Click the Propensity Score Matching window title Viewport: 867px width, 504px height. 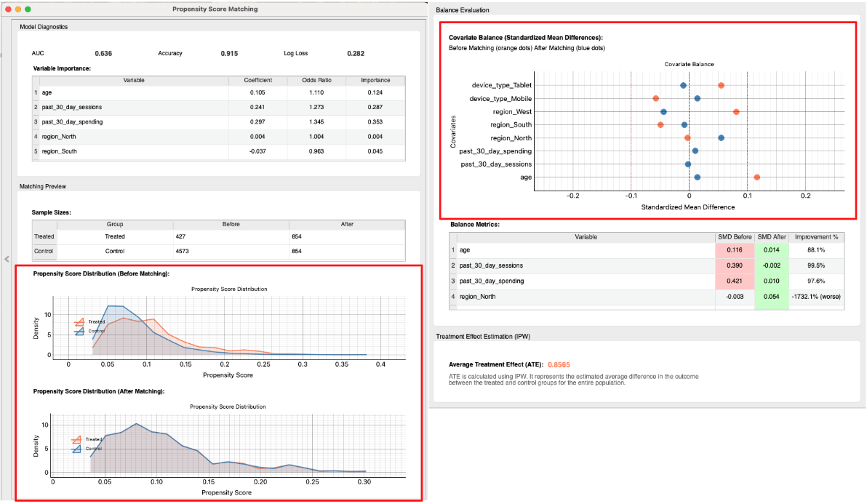(x=214, y=9)
